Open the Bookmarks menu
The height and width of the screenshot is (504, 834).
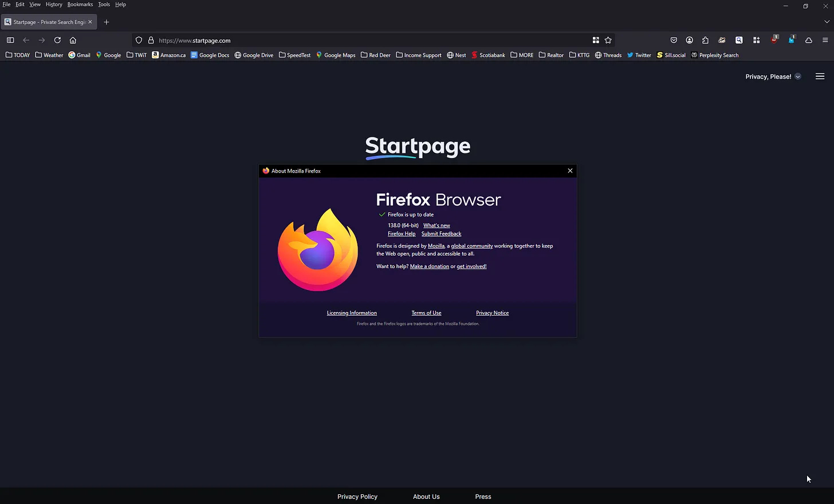click(80, 4)
